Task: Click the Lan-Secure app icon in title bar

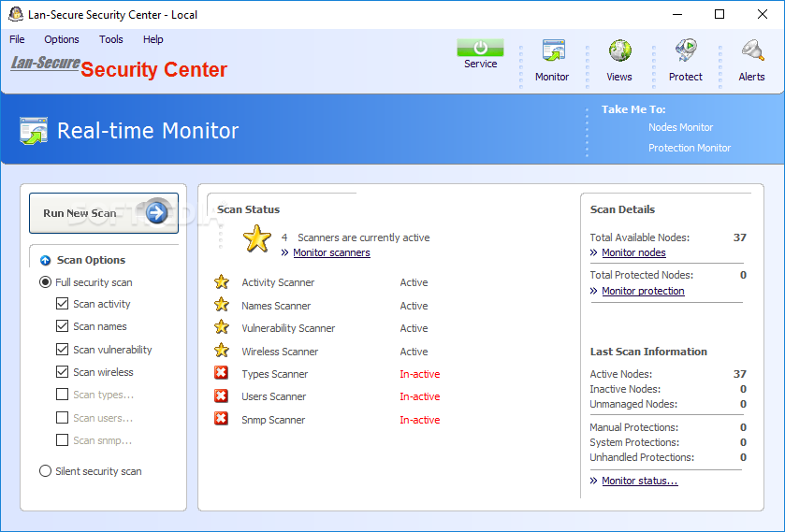Action: pos(16,15)
